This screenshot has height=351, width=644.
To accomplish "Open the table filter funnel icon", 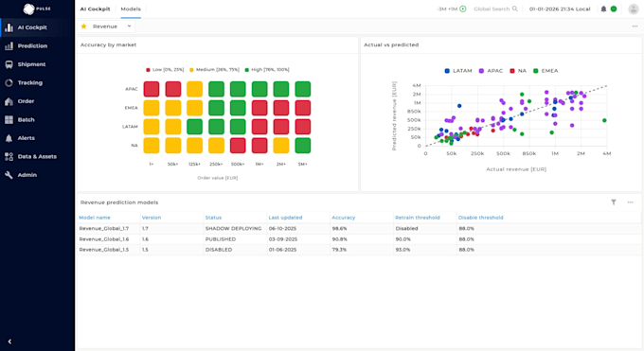I will 613,202.
